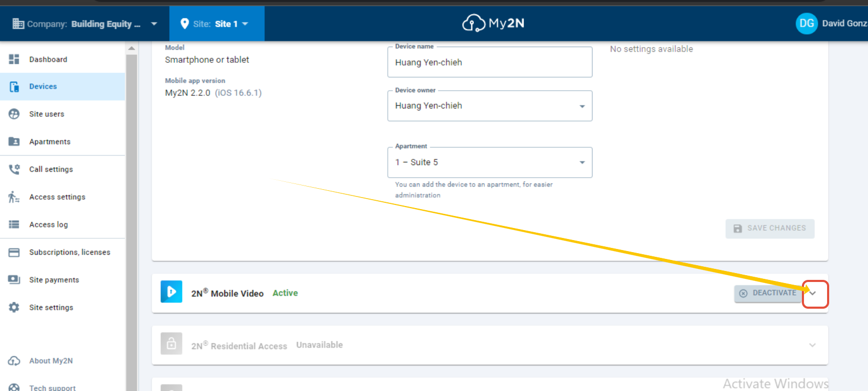Click the Site payments icon
868x391 pixels.
click(x=14, y=280)
